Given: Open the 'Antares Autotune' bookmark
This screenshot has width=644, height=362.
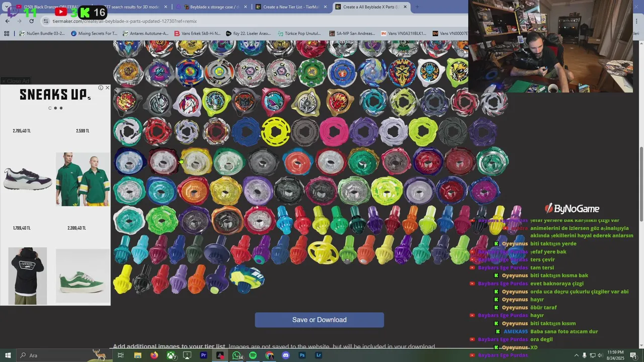Looking at the screenshot, I should [x=146, y=34].
